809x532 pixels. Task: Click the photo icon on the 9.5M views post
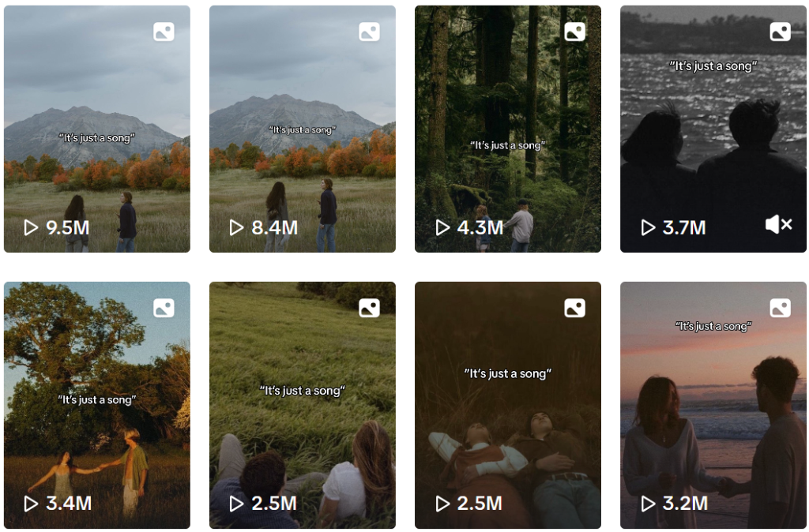click(164, 32)
